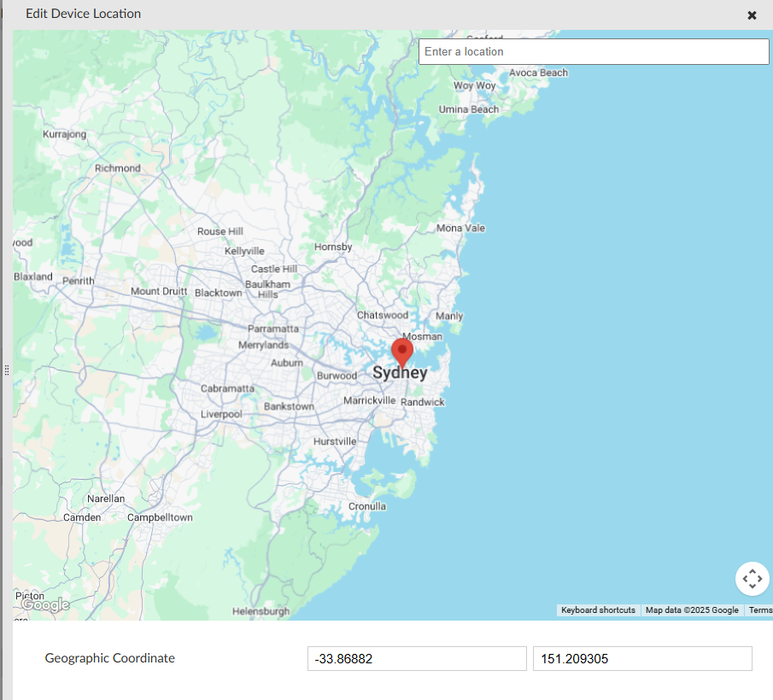773x700 pixels.
Task: Click the Enter a location search field
Action: 594,52
